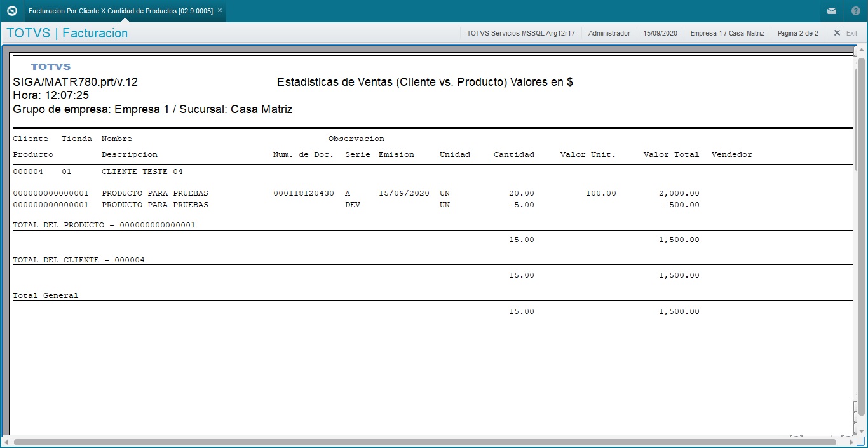Click client code 000004 in client row
The height and width of the screenshot is (448, 868).
(28, 172)
